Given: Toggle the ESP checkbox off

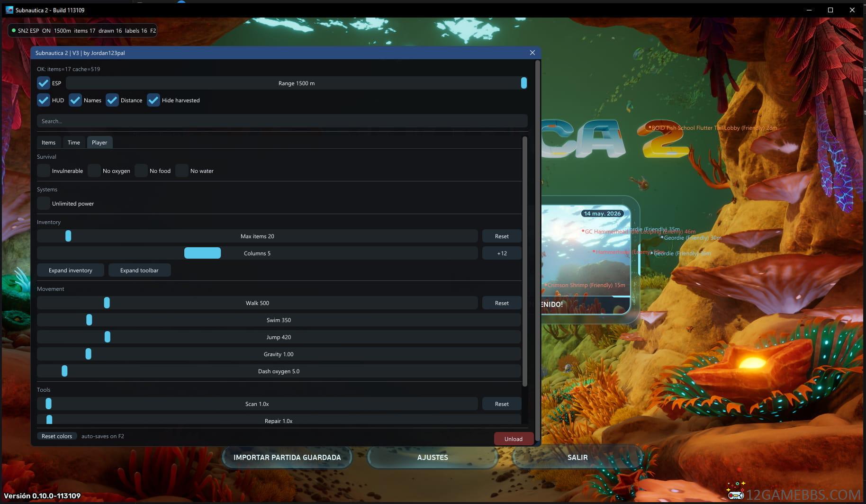Looking at the screenshot, I should [44, 83].
